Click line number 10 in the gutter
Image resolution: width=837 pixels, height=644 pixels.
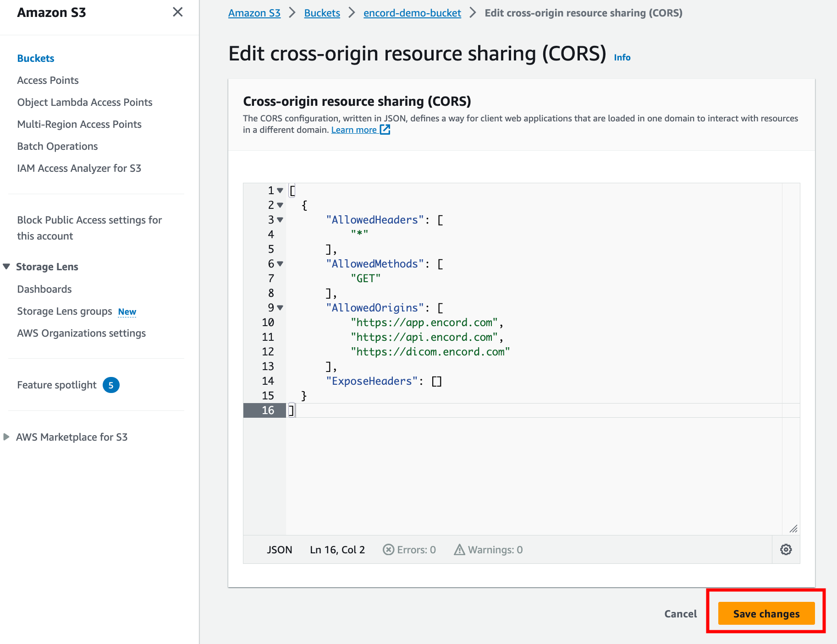268,322
